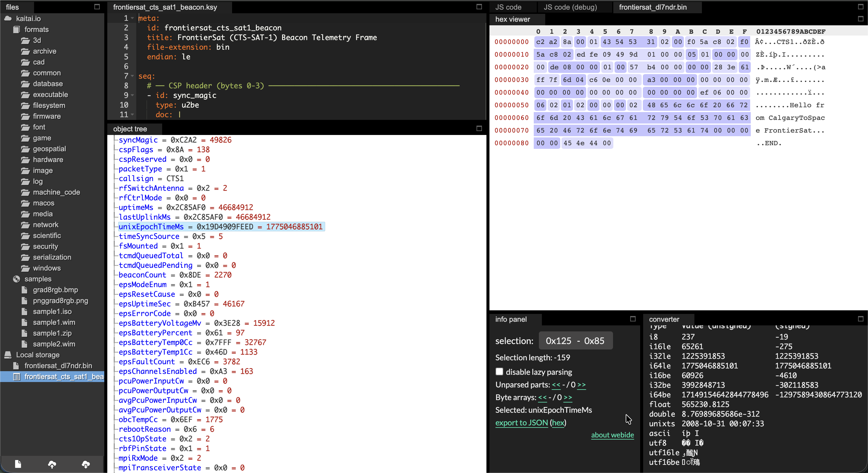Viewport: 868px width, 473px height.
Task: Select the info panel tab
Action: click(511, 319)
